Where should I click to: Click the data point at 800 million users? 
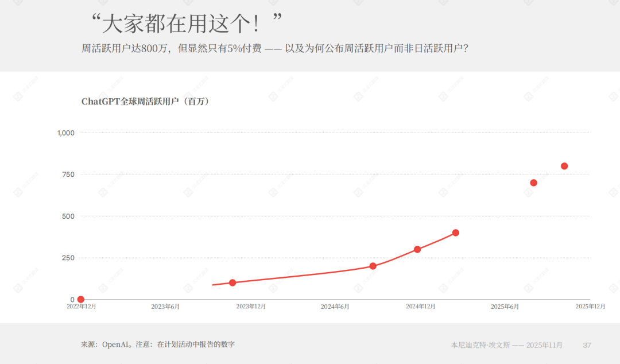coord(564,166)
